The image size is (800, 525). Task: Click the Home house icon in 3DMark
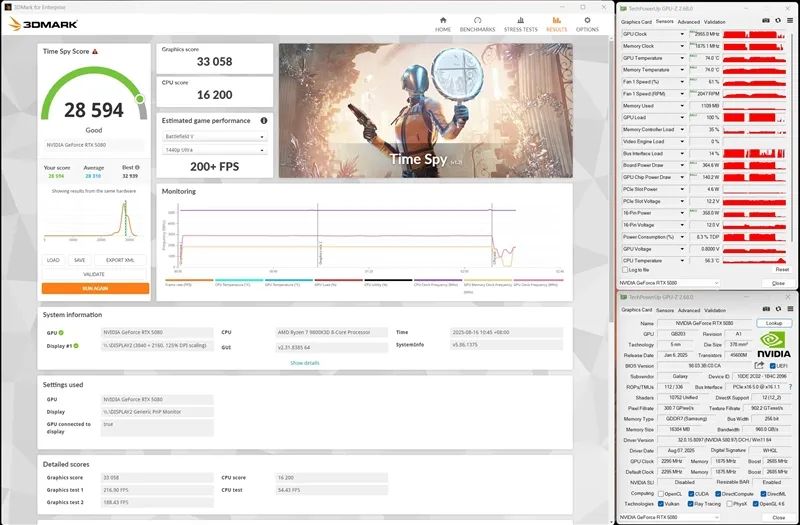point(443,20)
